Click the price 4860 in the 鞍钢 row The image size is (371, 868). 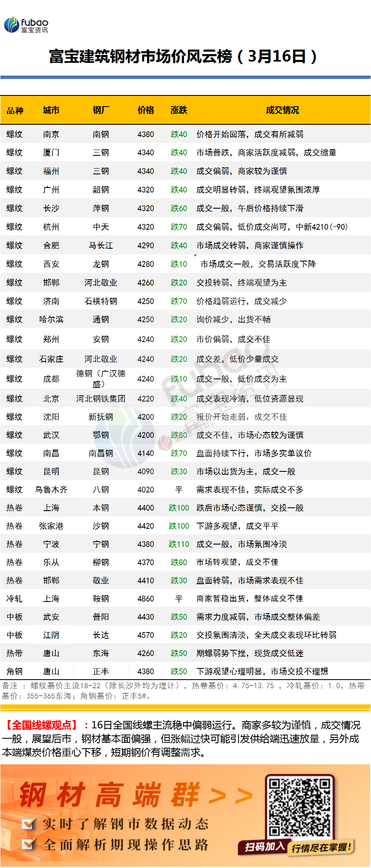[x=146, y=599]
